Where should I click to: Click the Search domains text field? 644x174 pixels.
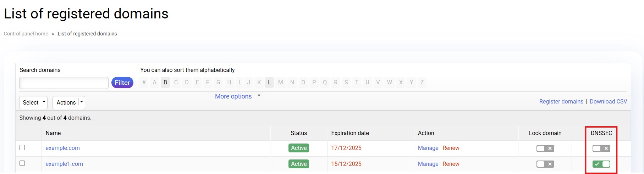64,83
